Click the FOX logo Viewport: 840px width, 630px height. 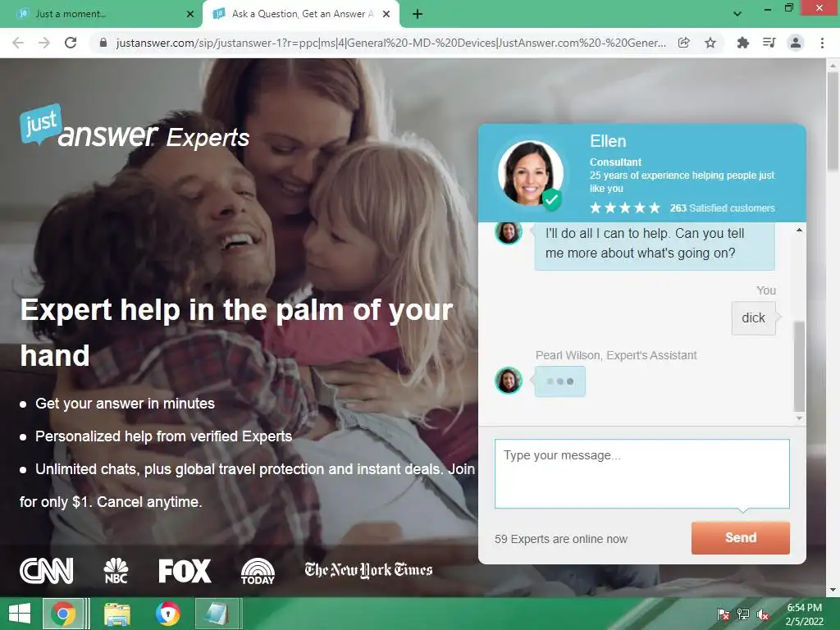tap(185, 571)
